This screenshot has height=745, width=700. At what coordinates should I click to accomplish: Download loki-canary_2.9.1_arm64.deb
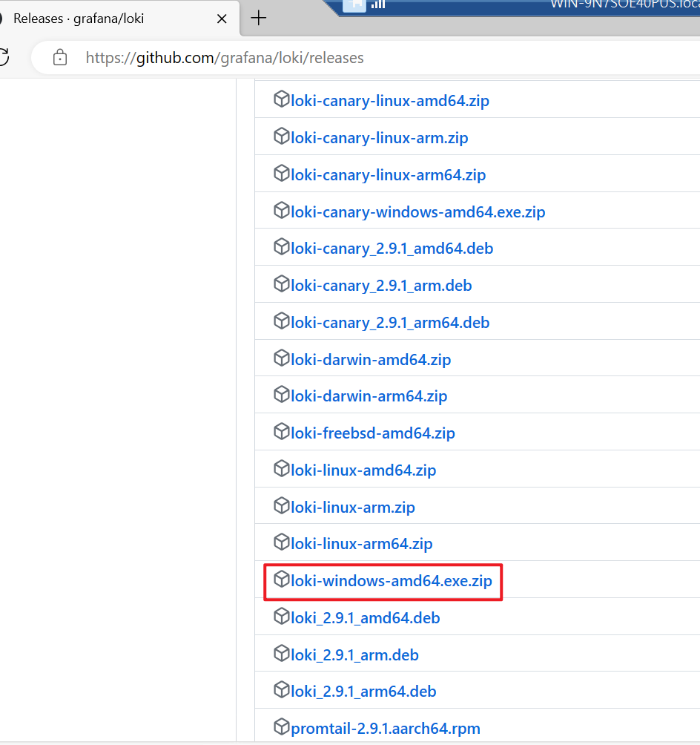pos(390,323)
